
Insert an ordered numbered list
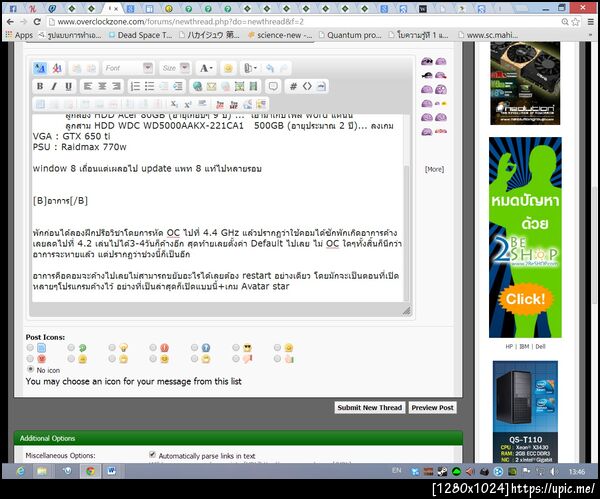tap(135, 86)
